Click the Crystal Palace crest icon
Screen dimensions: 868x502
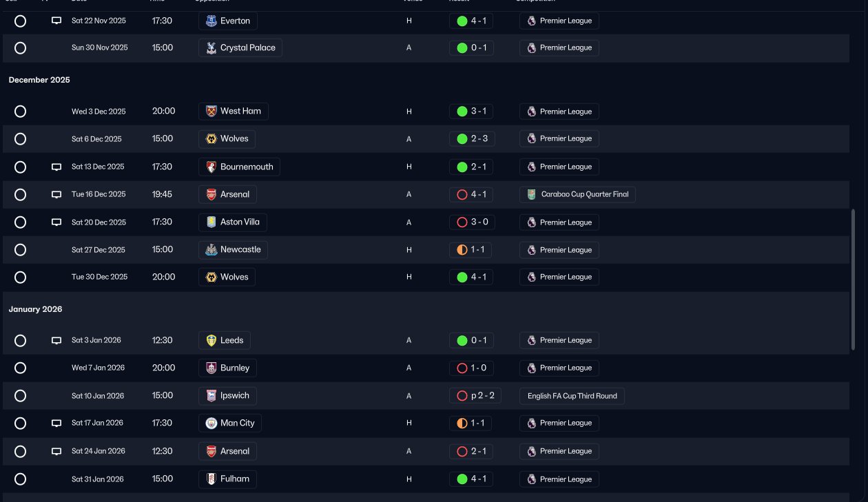(x=211, y=48)
